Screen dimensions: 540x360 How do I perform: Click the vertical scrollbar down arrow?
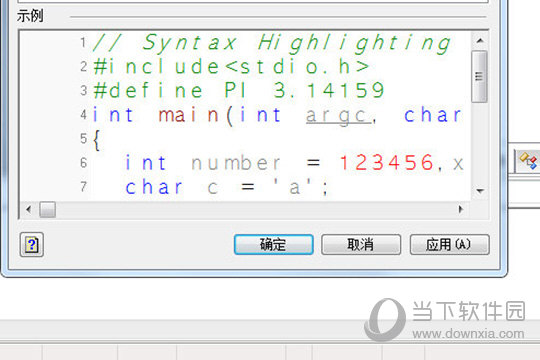click(x=480, y=191)
